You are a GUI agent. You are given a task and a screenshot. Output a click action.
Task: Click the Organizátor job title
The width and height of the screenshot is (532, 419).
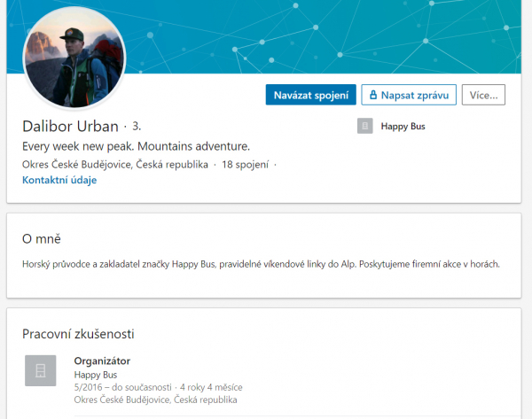click(102, 361)
